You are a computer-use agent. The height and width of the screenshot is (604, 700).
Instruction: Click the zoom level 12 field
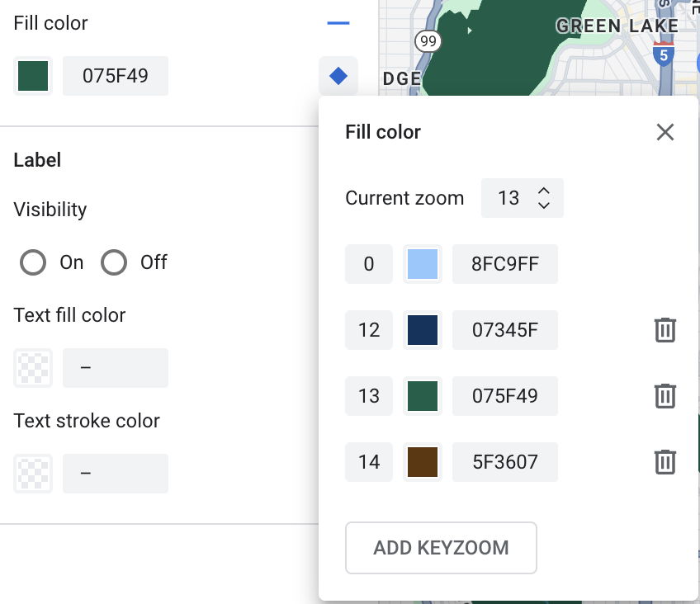[369, 330]
